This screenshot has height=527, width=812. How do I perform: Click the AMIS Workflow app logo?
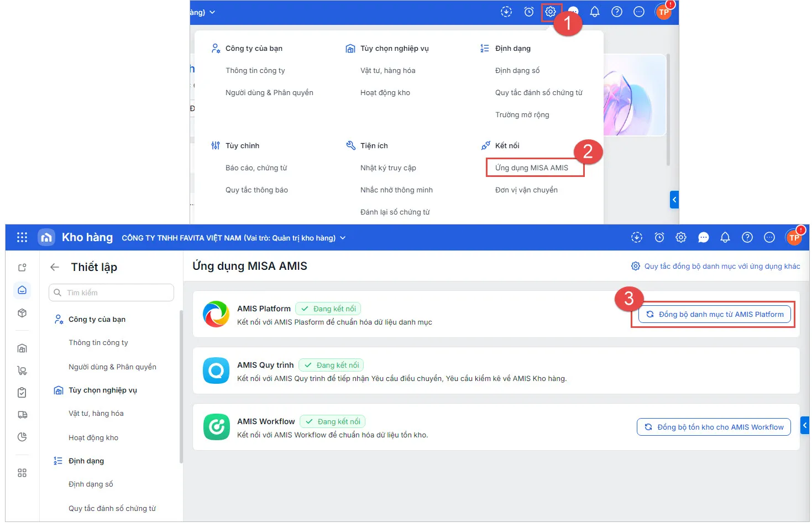click(x=216, y=427)
